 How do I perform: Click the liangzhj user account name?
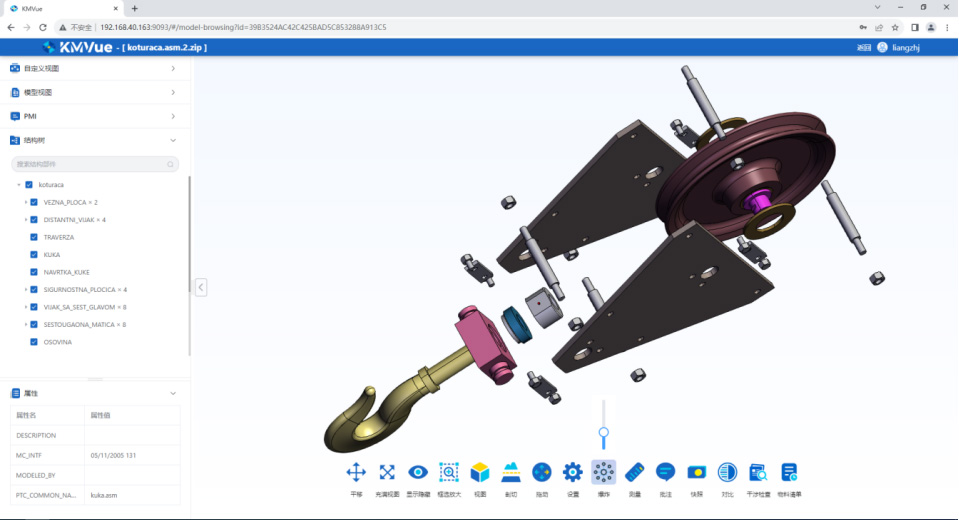(x=905, y=48)
